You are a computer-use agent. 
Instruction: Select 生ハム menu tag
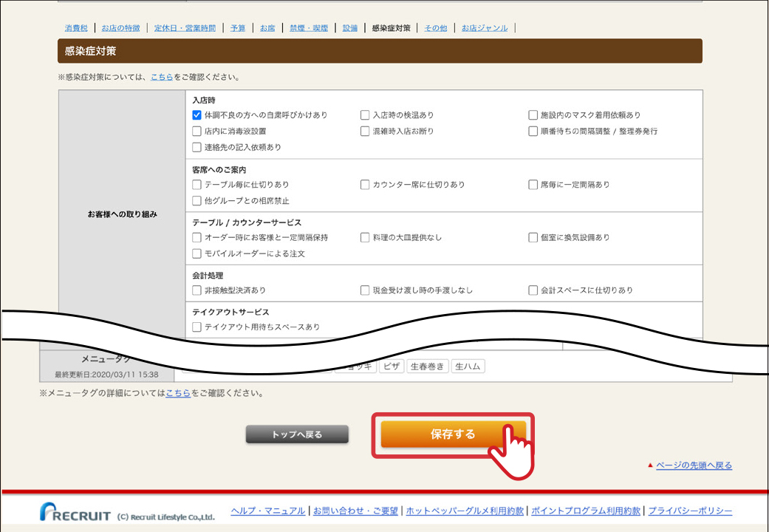[x=468, y=366]
